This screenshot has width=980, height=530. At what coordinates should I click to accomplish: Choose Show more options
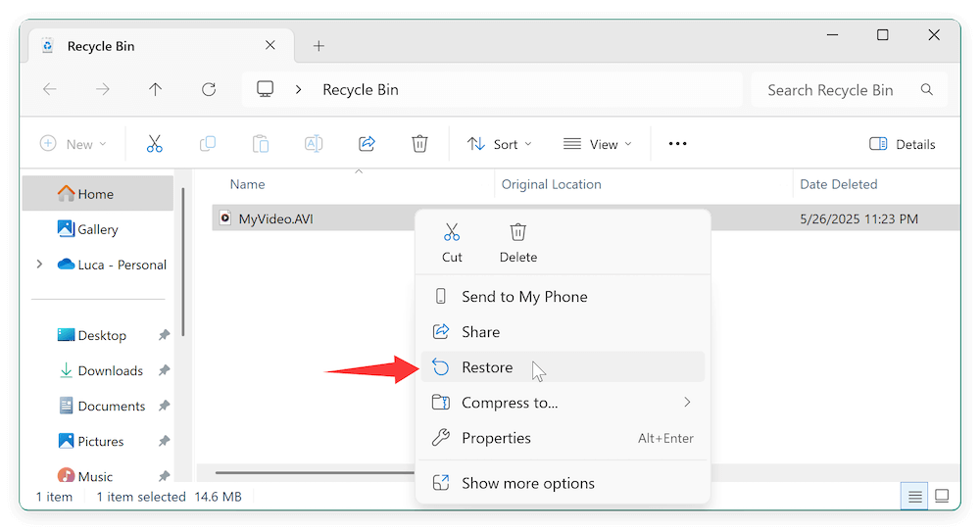coord(563,483)
